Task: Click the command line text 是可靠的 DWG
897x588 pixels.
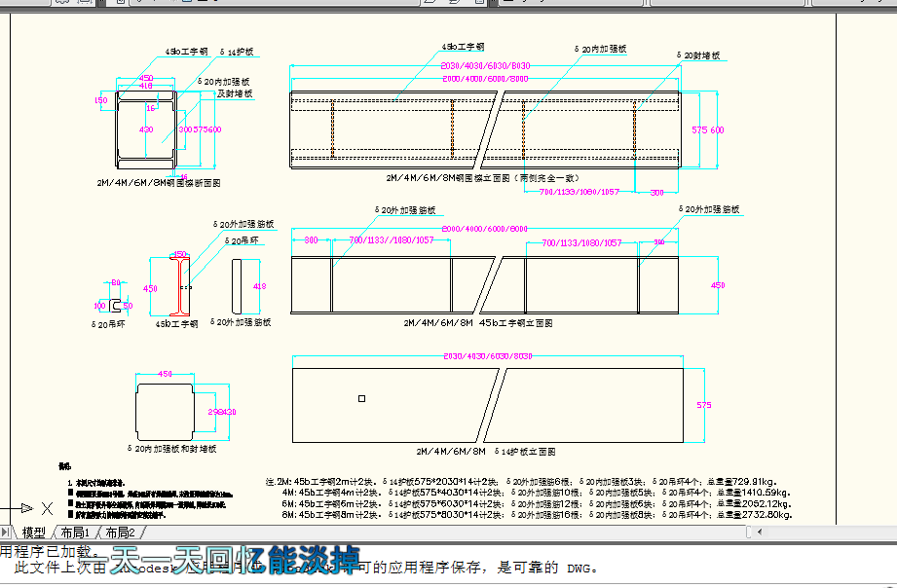Action: pos(547,568)
